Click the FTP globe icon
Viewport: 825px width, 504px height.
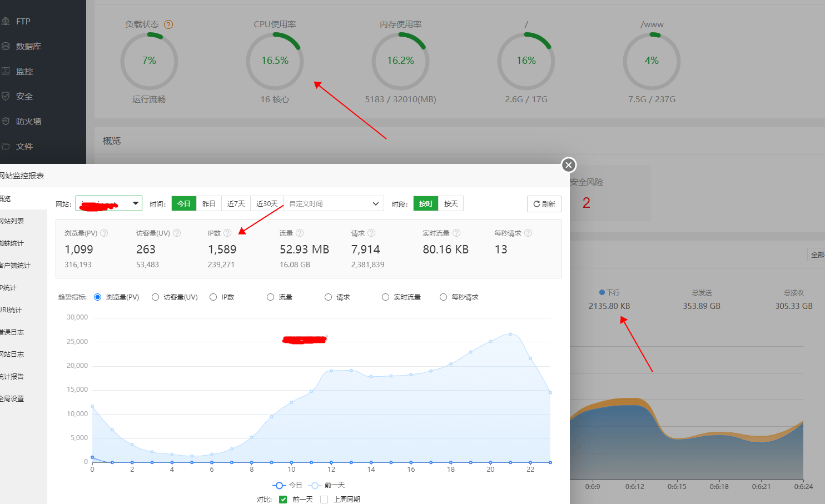coord(6,21)
